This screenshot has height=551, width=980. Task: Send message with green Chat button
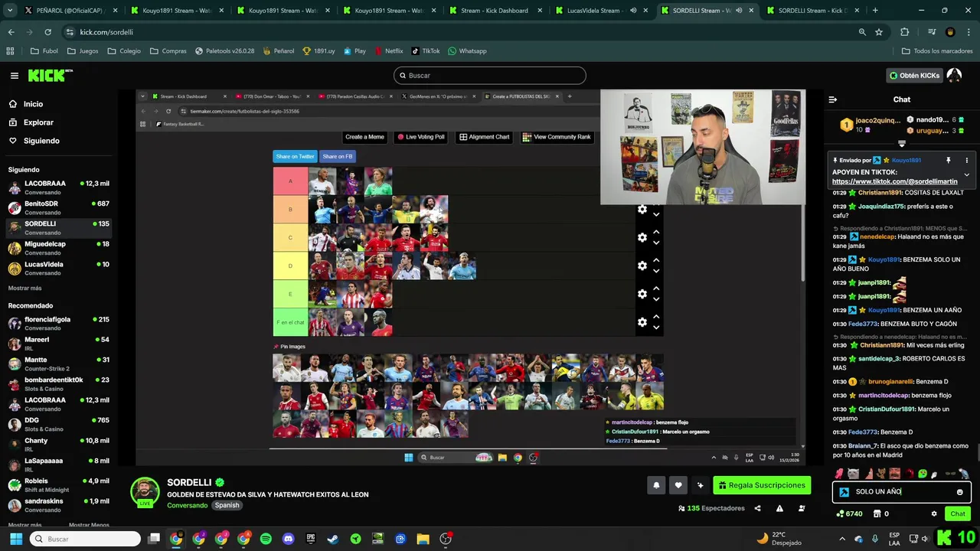[x=957, y=514]
